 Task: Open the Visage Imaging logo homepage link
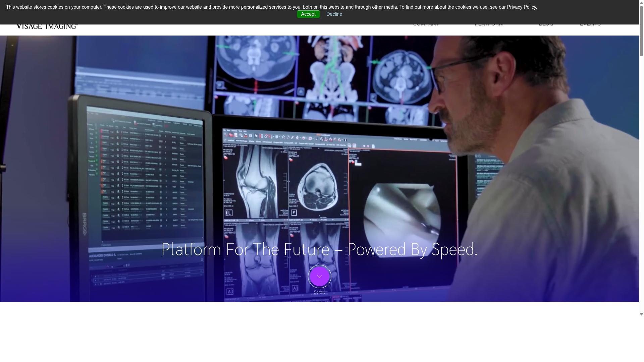point(47,26)
